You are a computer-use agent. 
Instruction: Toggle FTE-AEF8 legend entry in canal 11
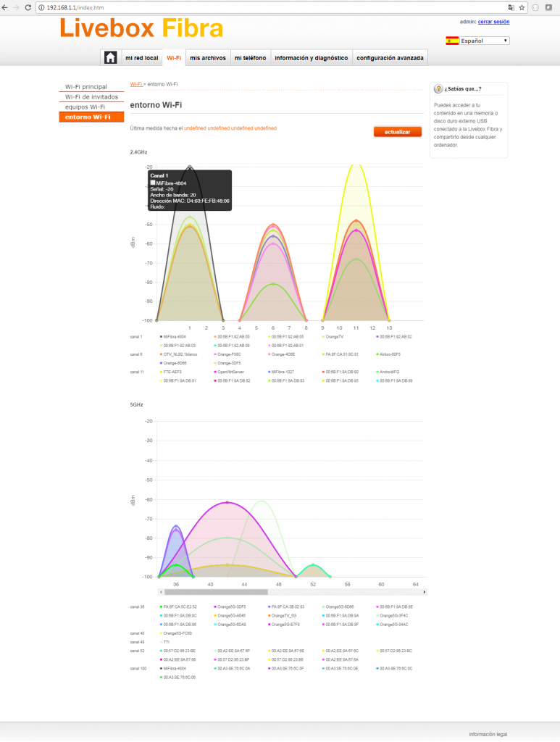[x=171, y=372]
